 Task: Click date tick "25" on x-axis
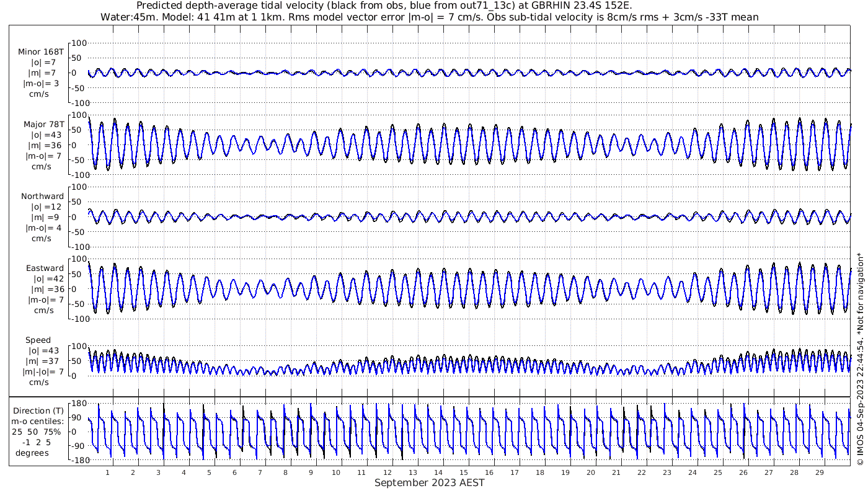[x=717, y=472]
